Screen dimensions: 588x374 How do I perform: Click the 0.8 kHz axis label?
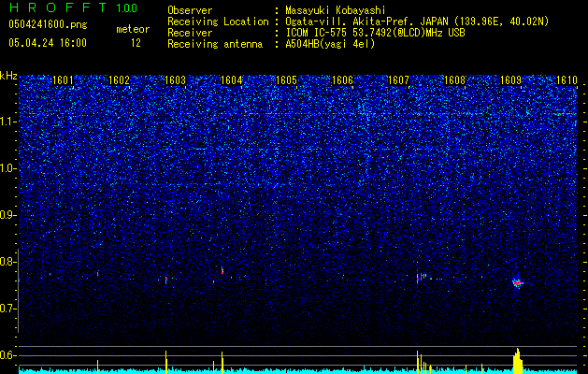8,262
